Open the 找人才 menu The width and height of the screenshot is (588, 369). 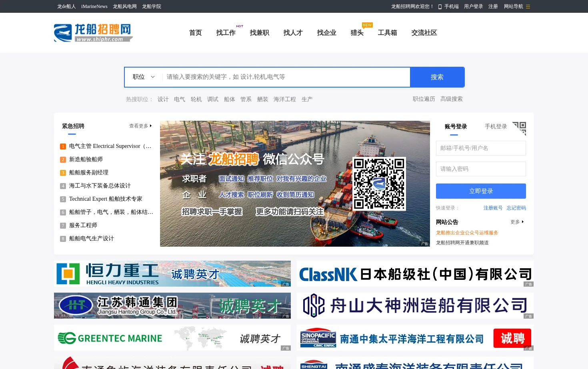point(293,33)
